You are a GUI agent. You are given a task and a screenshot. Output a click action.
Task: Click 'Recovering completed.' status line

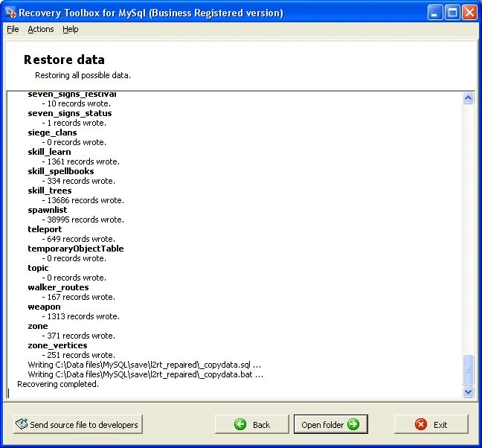tap(58, 384)
